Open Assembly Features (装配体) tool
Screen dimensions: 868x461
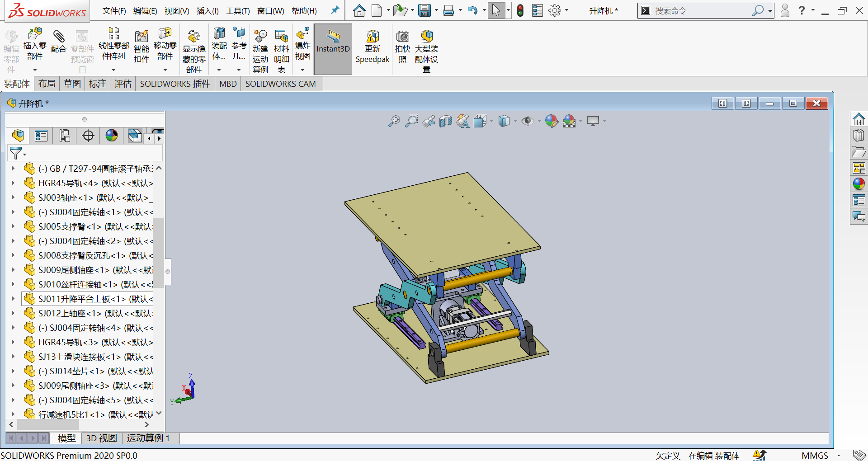pyautogui.click(x=219, y=44)
